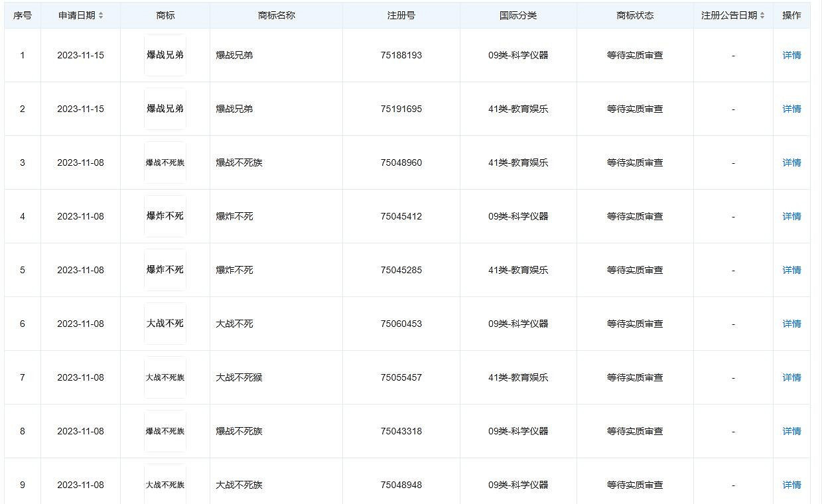Open 详情 for 大战不死族 row 9
Screen dimensions: 822x504
tap(791, 485)
